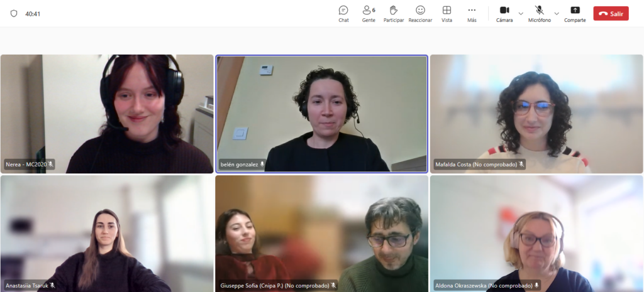Click Aldona Okraszewska muted mic icon
Image resolution: width=644 pixels, height=292 pixels.
coord(536,285)
